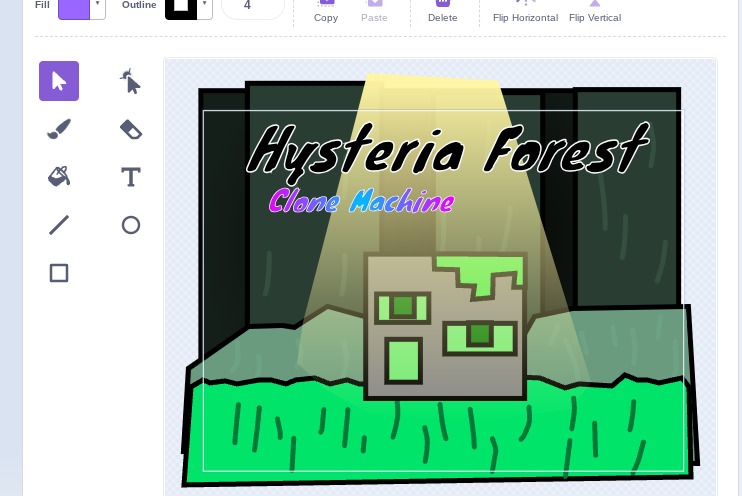Click Flip Horizontal
742x496 pixels.
click(525, 11)
